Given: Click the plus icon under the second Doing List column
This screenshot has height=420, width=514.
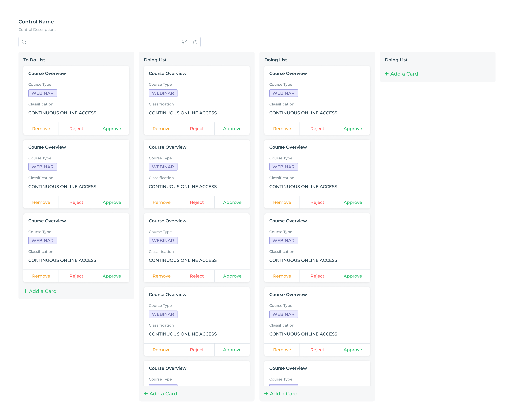Looking at the screenshot, I should click(266, 393).
